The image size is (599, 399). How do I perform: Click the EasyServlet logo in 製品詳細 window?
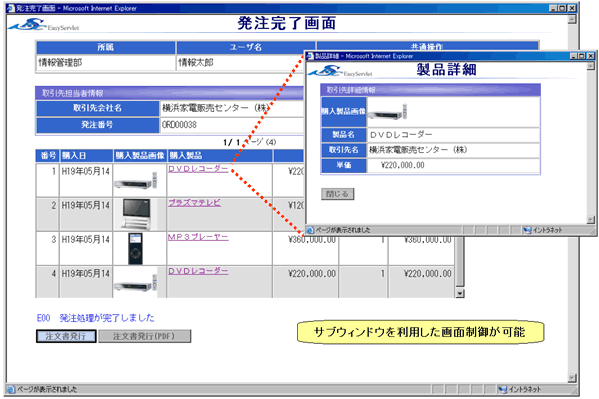pyautogui.click(x=341, y=71)
